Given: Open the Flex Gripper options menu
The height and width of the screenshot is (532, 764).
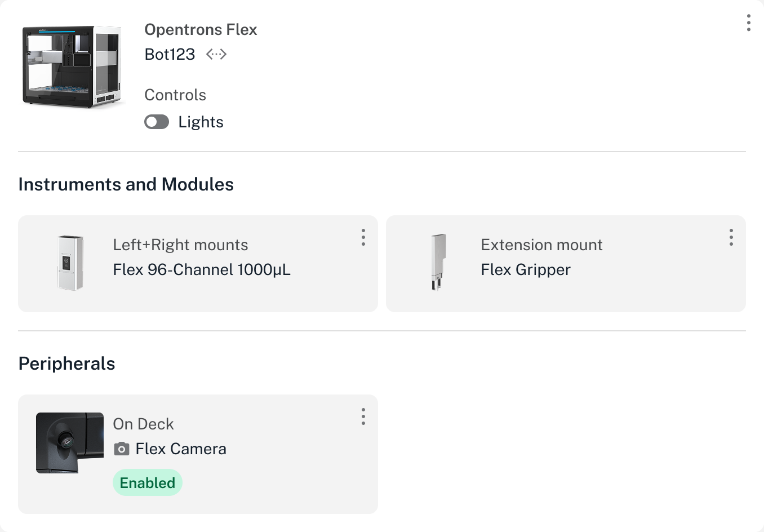Looking at the screenshot, I should 731,238.
